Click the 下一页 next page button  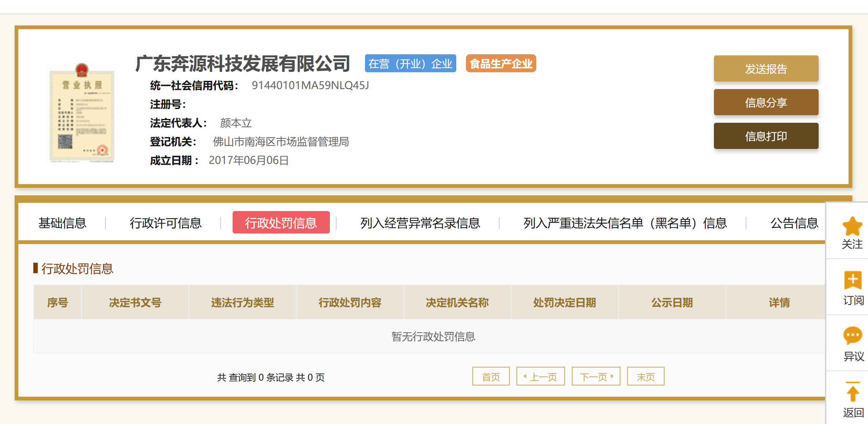596,376
